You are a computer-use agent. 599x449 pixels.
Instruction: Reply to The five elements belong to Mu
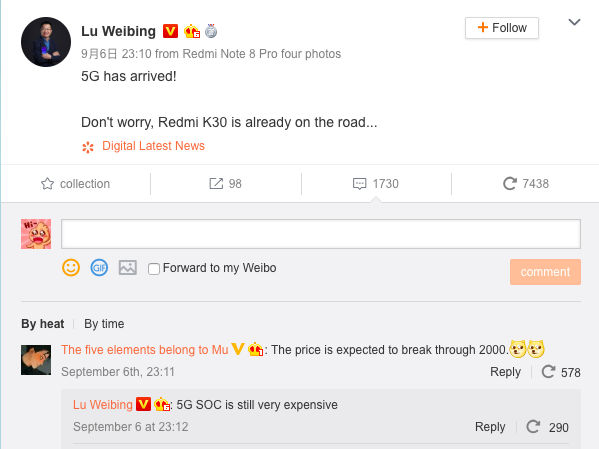point(505,372)
